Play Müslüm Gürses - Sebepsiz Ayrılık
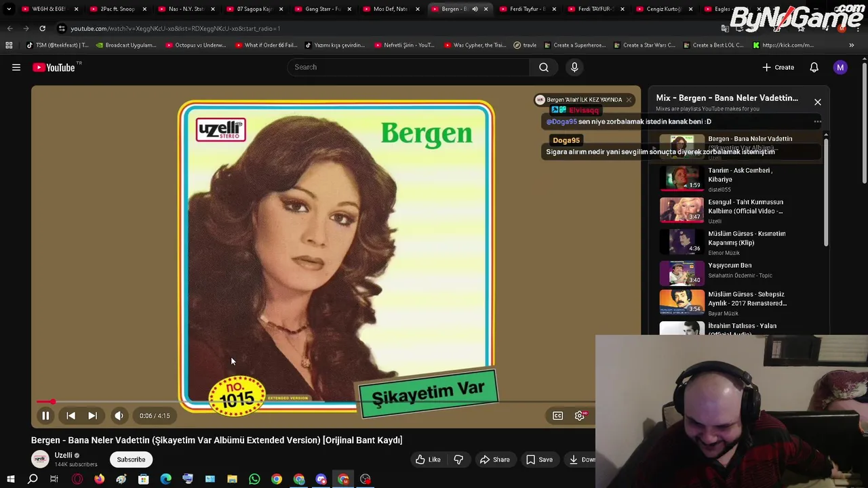 (739, 303)
